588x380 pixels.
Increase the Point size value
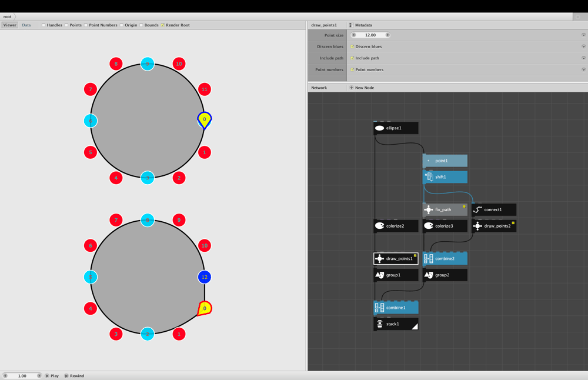tap(387, 35)
